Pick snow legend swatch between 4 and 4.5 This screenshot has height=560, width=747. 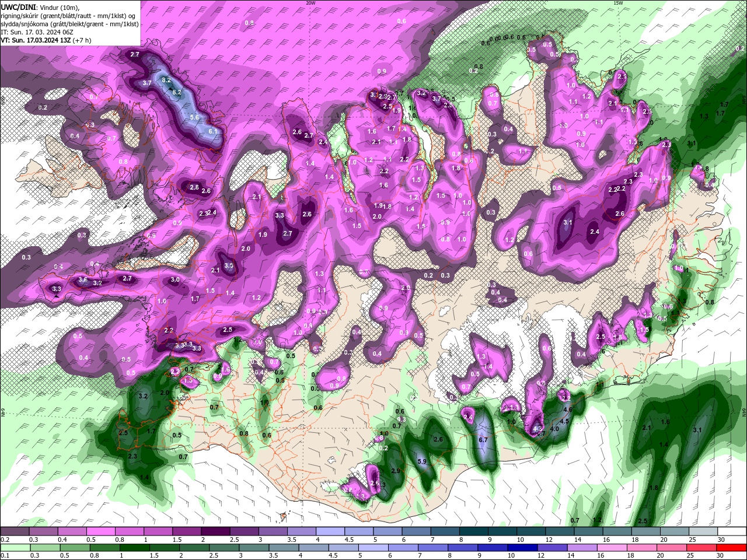pos(330,531)
